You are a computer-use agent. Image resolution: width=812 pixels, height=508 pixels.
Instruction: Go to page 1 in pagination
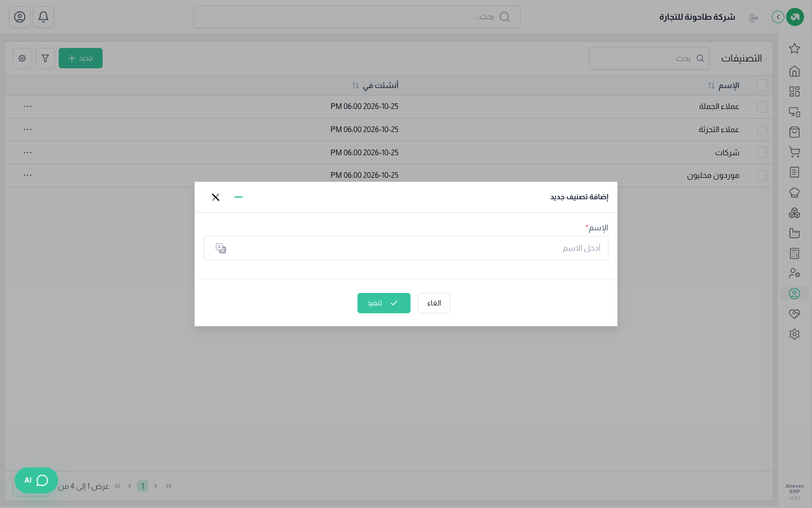(143, 486)
